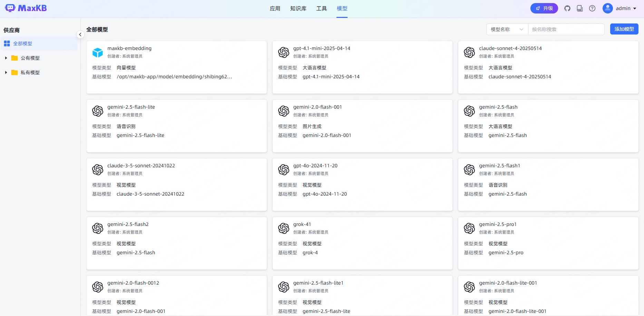Image resolution: width=644 pixels, height=316 pixels.
Task: Click the admin username text
Action: coord(623,8)
